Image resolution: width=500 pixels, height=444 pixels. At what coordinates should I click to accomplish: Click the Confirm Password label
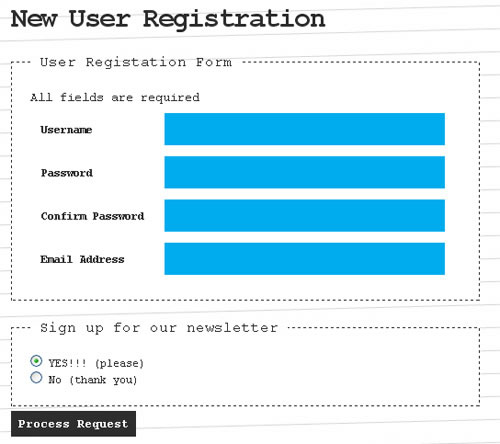point(92,216)
